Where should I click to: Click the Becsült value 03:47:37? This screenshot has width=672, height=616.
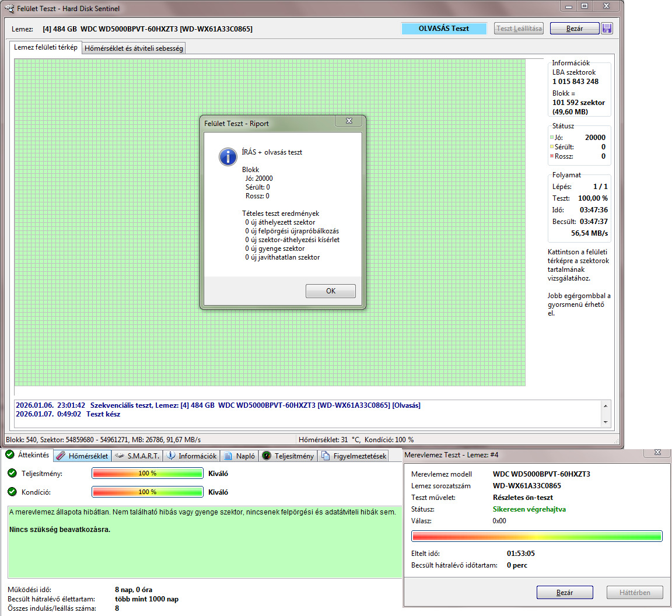(x=594, y=222)
